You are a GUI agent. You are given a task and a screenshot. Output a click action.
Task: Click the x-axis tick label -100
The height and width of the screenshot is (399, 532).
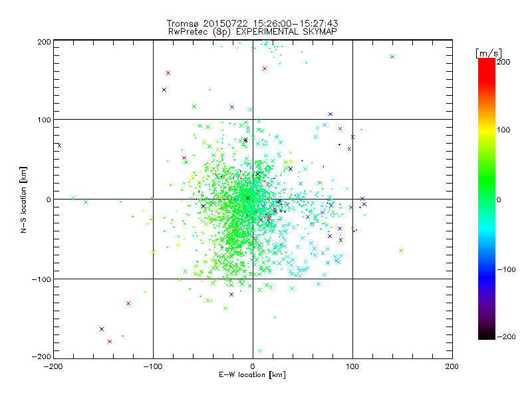tap(153, 366)
